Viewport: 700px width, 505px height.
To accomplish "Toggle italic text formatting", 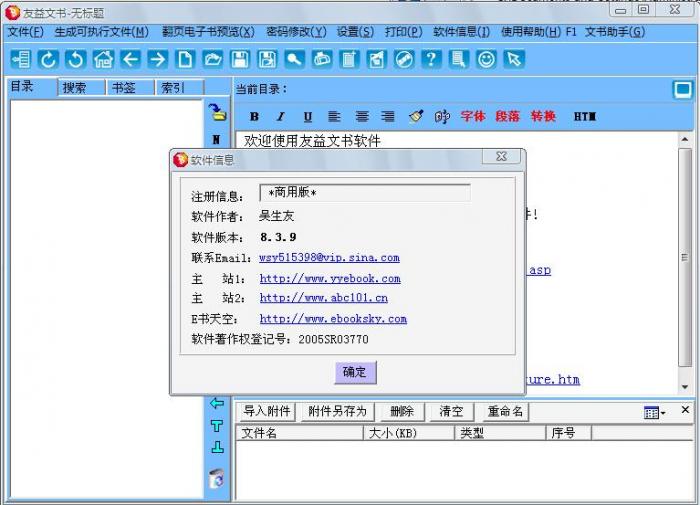I will coord(281,117).
